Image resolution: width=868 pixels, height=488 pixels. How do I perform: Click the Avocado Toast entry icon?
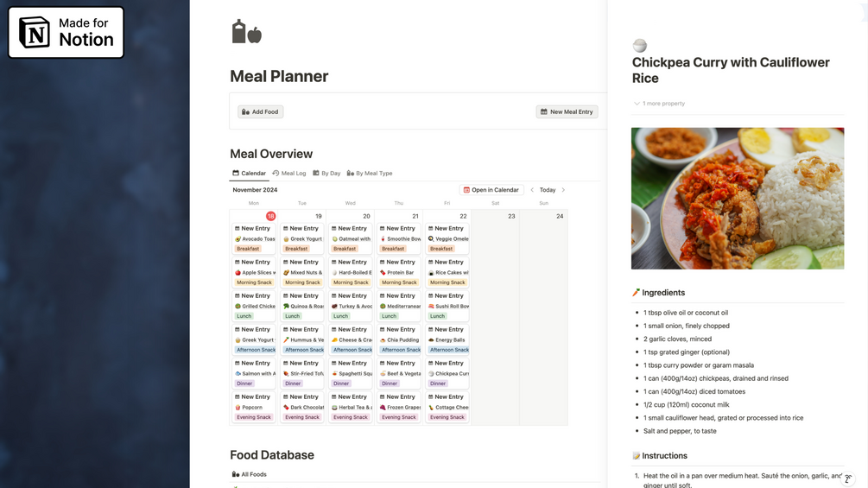(x=238, y=239)
